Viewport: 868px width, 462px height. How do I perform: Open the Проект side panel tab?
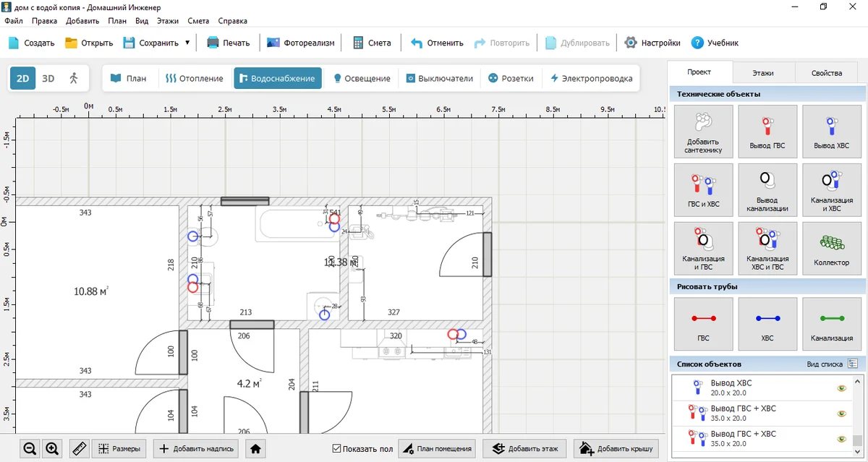click(x=699, y=73)
